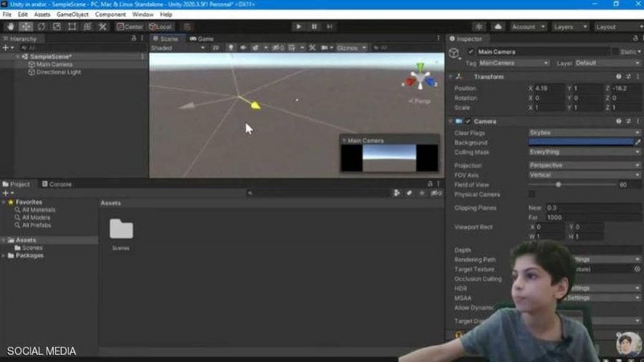Open the Help menu

pyautogui.click(x=166, y=14)
